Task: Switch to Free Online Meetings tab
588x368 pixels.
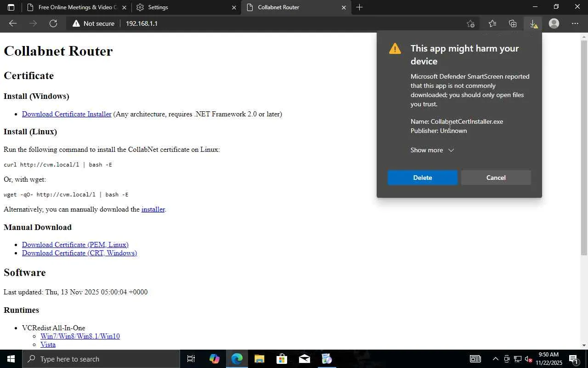Action: (x=76, y=7)
